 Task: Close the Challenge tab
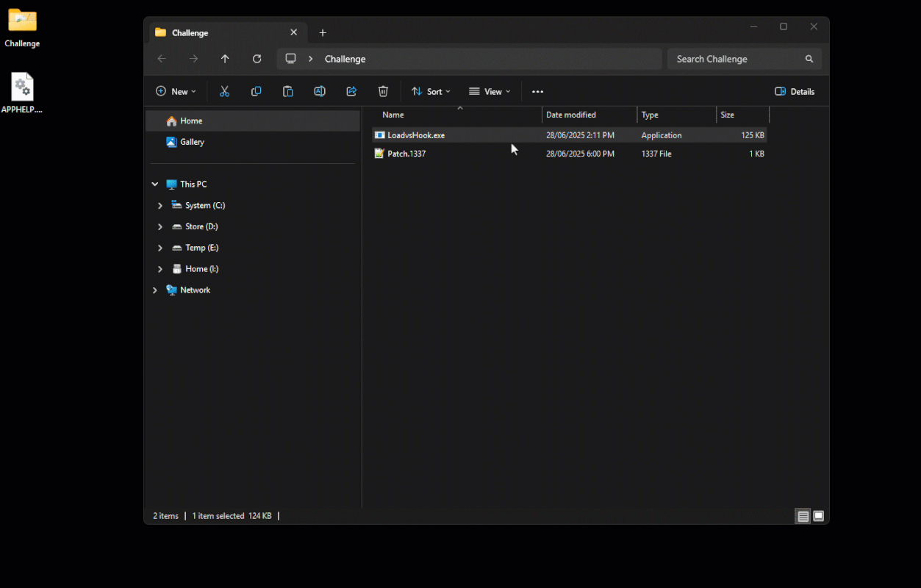point(293,32)
